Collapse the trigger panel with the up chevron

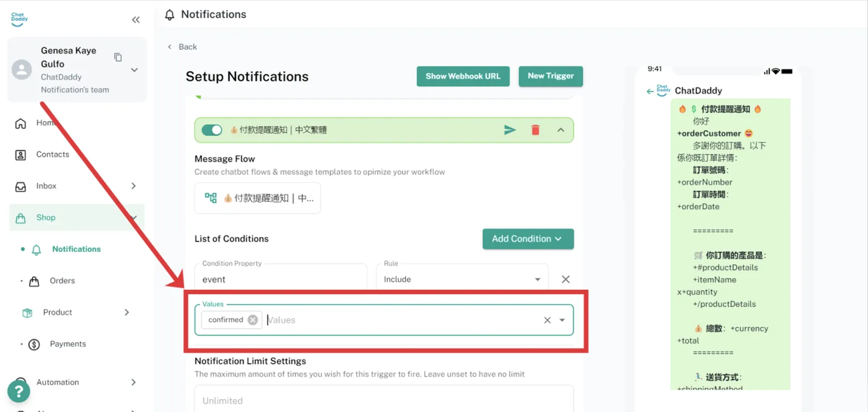tap(560, 130)
